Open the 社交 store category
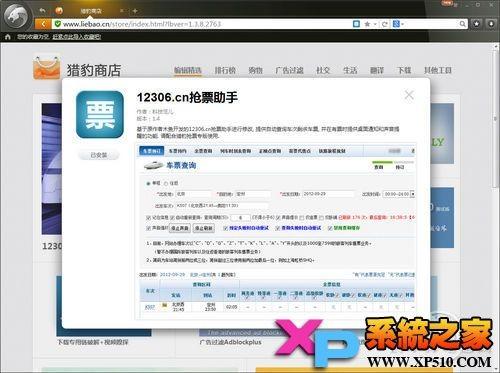500x373 pixels. (323, 70)
